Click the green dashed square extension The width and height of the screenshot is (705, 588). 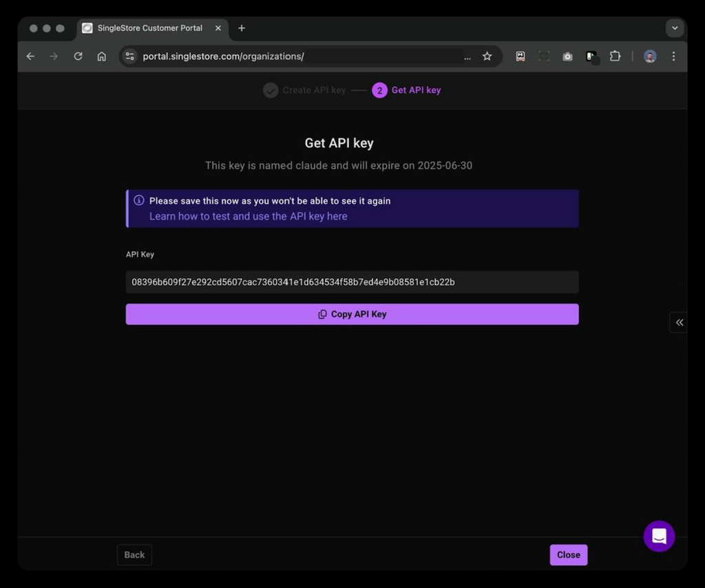coord(544,56)
